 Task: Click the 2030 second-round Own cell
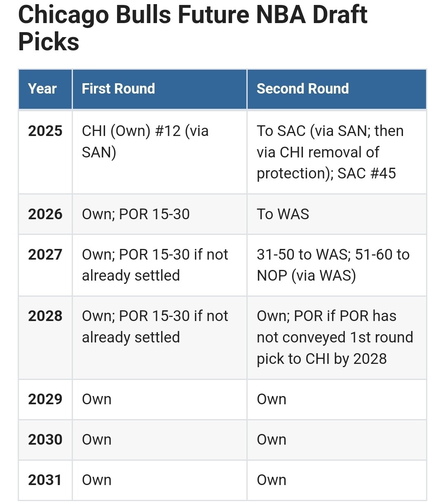pyautogui.click(x=272, y=440)
